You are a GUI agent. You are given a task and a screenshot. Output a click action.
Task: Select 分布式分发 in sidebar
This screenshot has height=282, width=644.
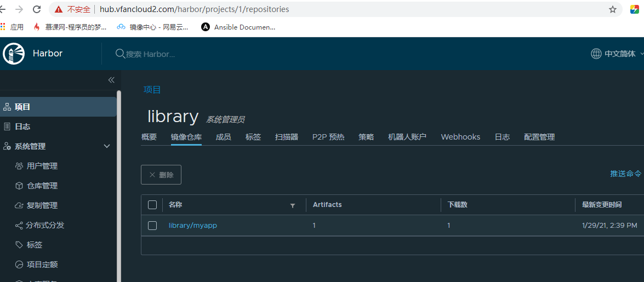click(45, 226)
